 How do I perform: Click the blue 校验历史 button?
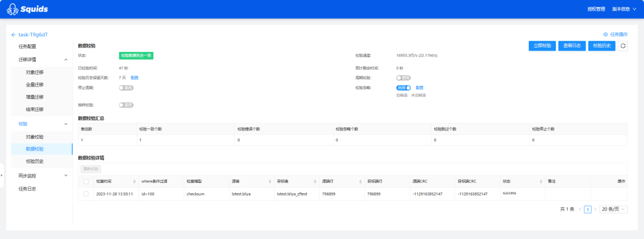pyautogui.click(x=602, y=46)
